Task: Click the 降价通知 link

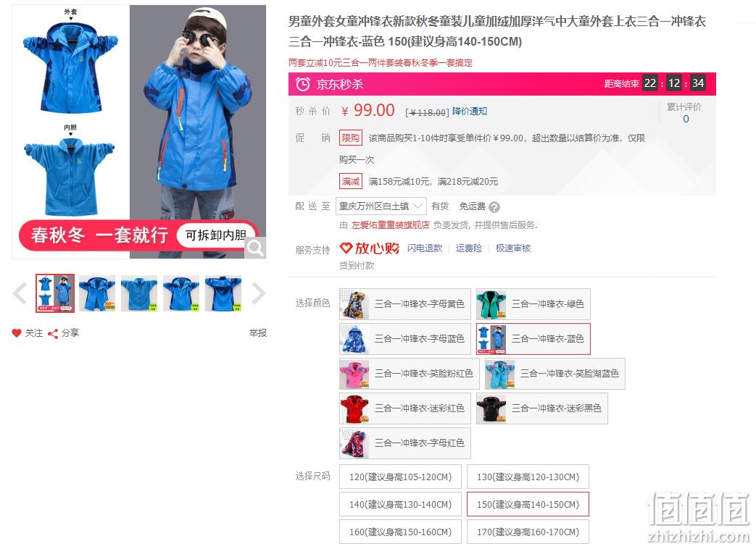Action: pyautogui.click(x=470, y=112)
